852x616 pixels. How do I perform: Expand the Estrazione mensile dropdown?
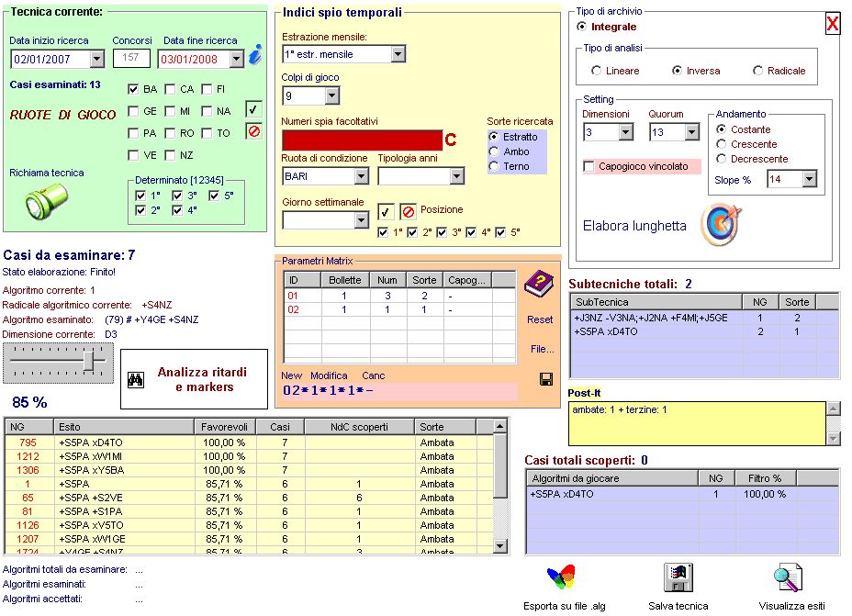point(398,54)
